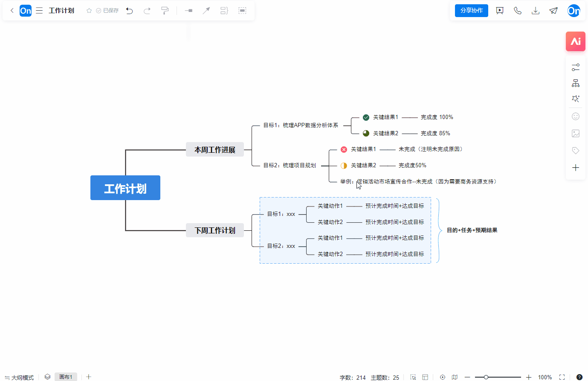Screen dimensions: 588x381
Task: Click the red cross marker icon
Action: click(344, 149)
